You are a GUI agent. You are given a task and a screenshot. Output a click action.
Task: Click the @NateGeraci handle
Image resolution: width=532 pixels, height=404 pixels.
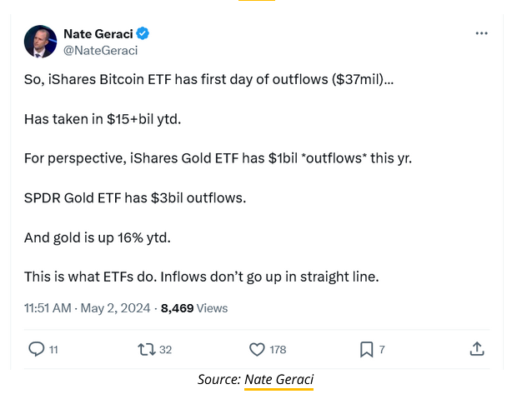tap(100, 50)
